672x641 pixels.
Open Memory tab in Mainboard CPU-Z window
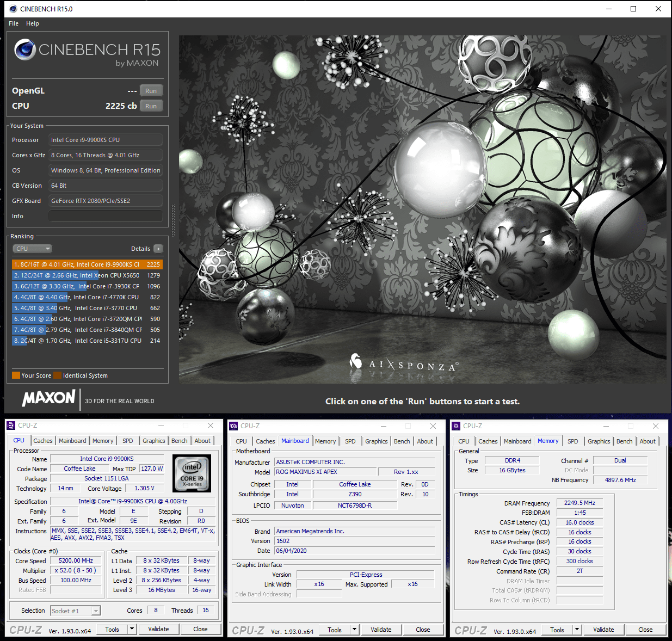point(325,441)
